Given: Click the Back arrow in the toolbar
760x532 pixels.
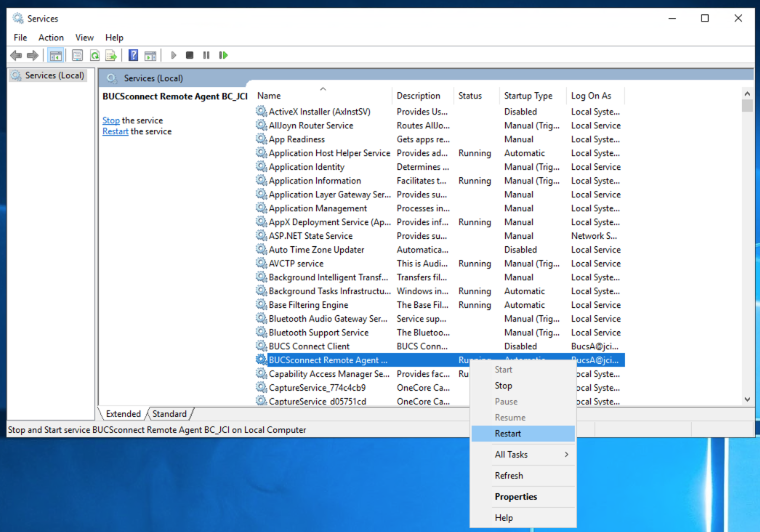Looking at the screenshot, I should click(16, 55).
